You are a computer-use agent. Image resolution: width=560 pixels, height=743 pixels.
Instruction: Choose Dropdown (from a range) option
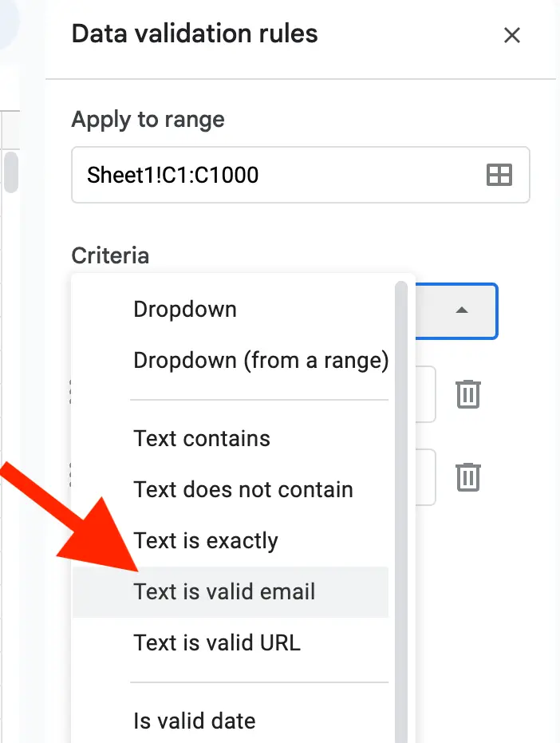point(259,360)
